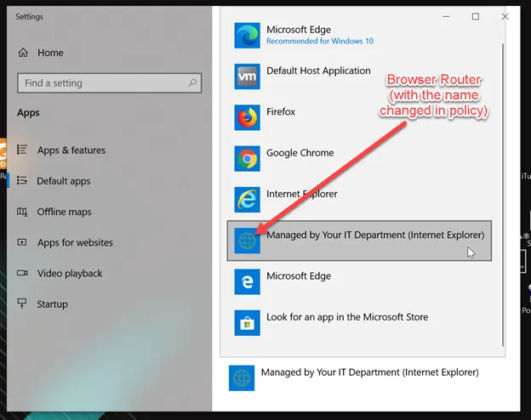Click the highlighted Managed by IT globe icon

[248, 241]
